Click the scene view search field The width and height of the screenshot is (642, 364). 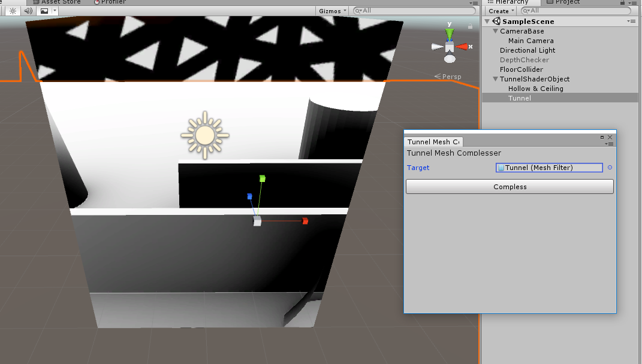[414, 11]
